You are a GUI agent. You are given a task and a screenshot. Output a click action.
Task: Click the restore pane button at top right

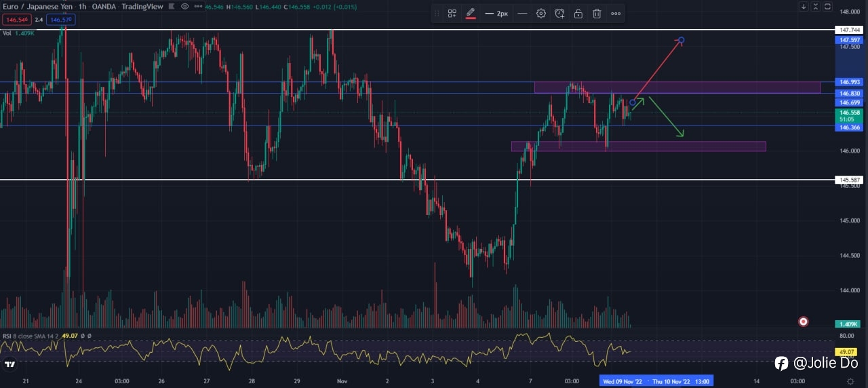[828, 6]
